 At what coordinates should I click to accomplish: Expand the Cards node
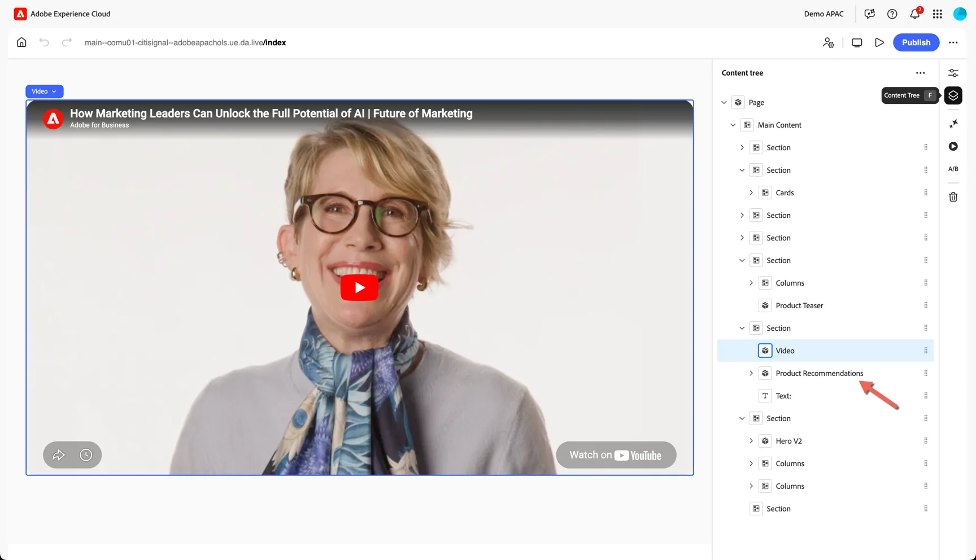751,193
